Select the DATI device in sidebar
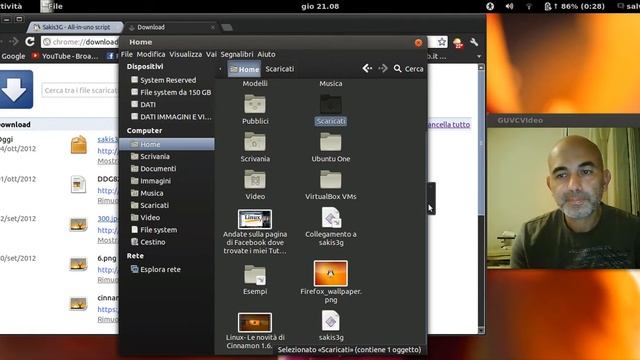 pos(167,104)
